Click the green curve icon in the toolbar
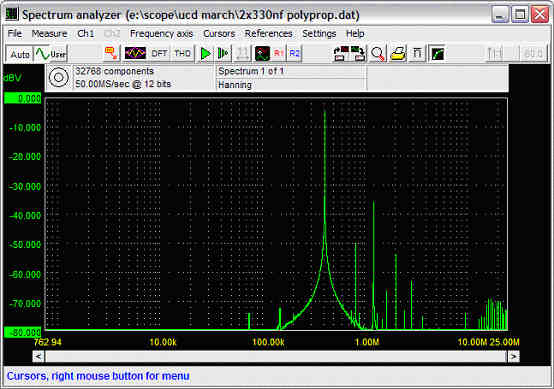Viewport: 554px width, 389px height. (x=437, y=54)
